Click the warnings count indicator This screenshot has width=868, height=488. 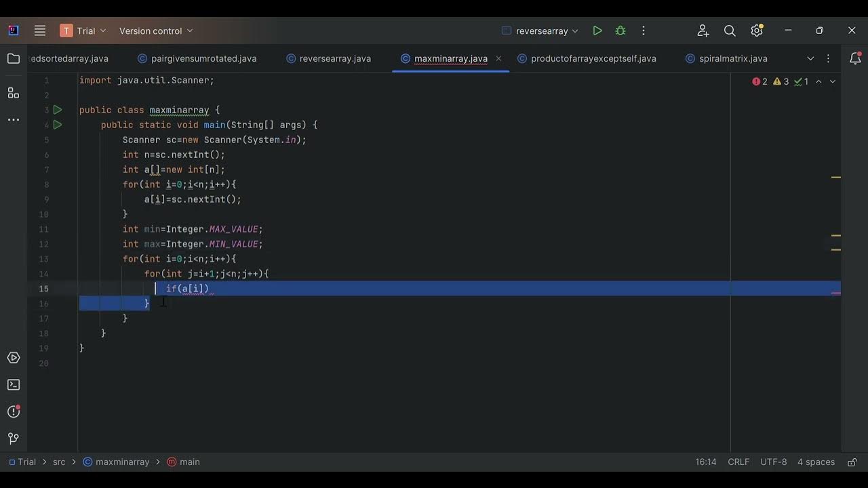pos(781,81)
